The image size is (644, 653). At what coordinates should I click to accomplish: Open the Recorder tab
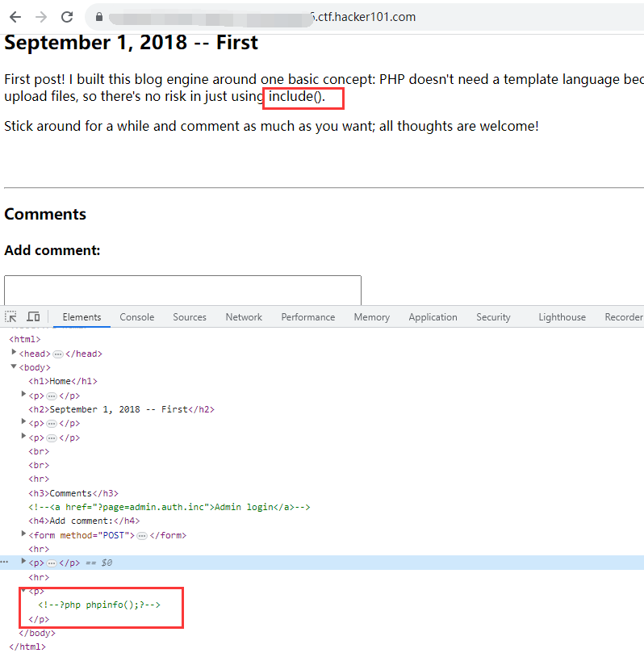point(624,317)
